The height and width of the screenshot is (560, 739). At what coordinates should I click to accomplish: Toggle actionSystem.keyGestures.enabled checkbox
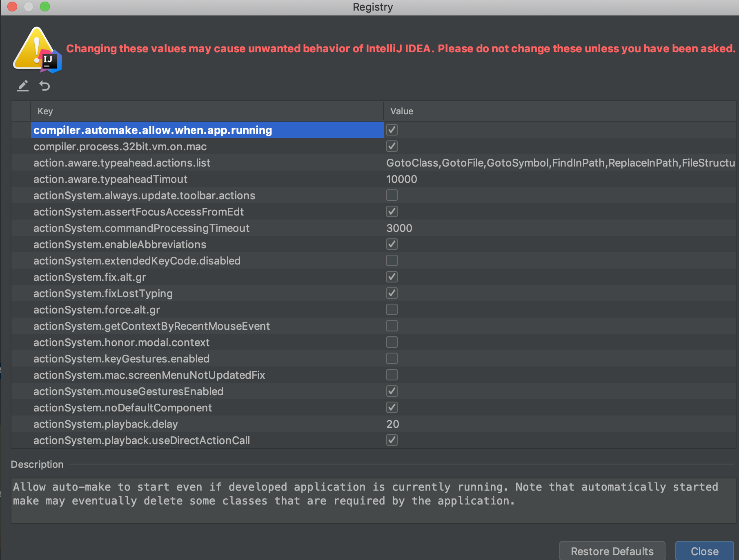392,358
